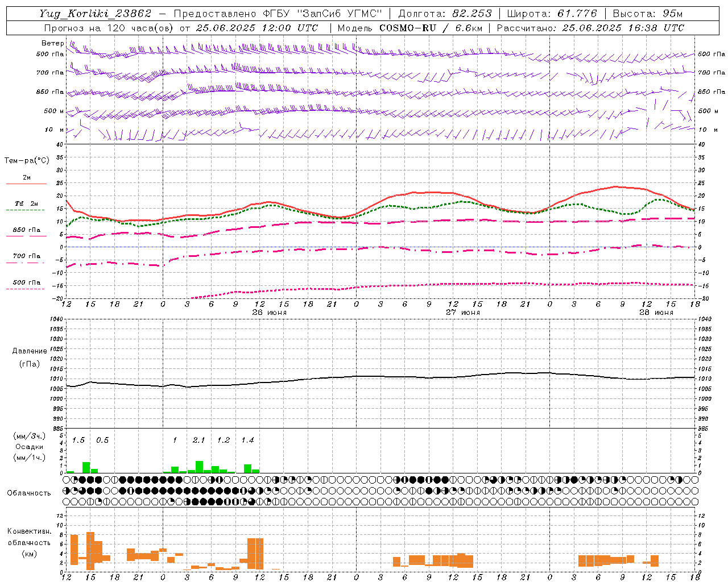The image size is (728, 582).
Task: Click the 'Облачность' cloud cover label
Action: [29, 493]
